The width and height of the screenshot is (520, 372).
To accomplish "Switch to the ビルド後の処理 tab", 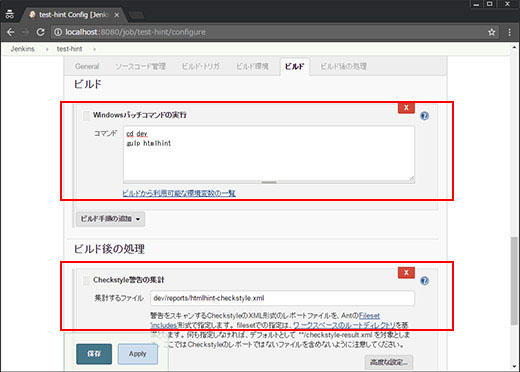I will [343, 66].
